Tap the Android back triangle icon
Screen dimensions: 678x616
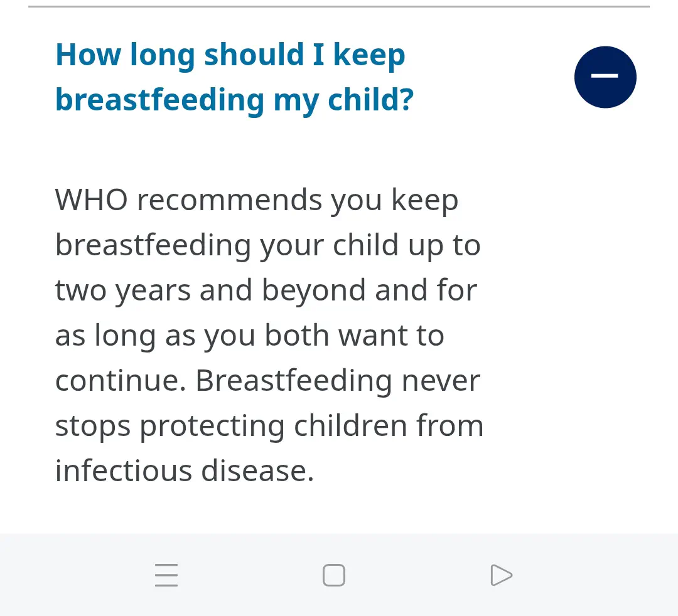point(501,575)
